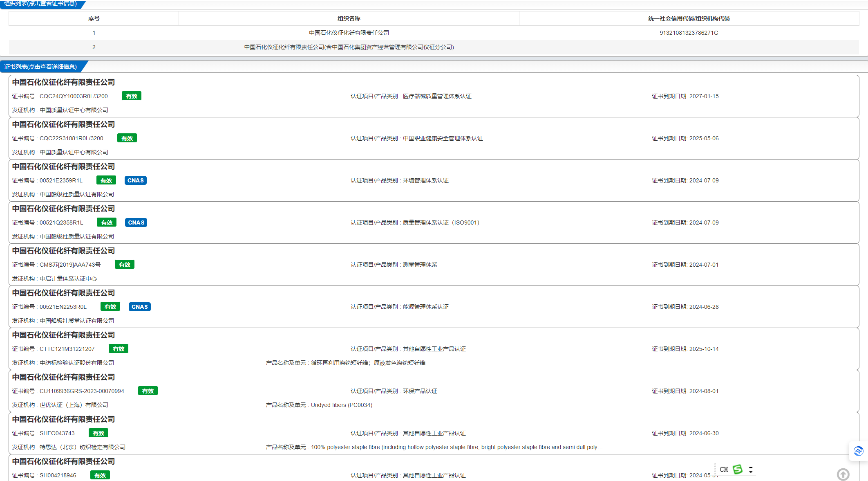The image size is (868, 481).
Task: Click the CNAS badge for certificate 00521Q2358R1L
Action: pyautogui.click(x=136, y=223)
